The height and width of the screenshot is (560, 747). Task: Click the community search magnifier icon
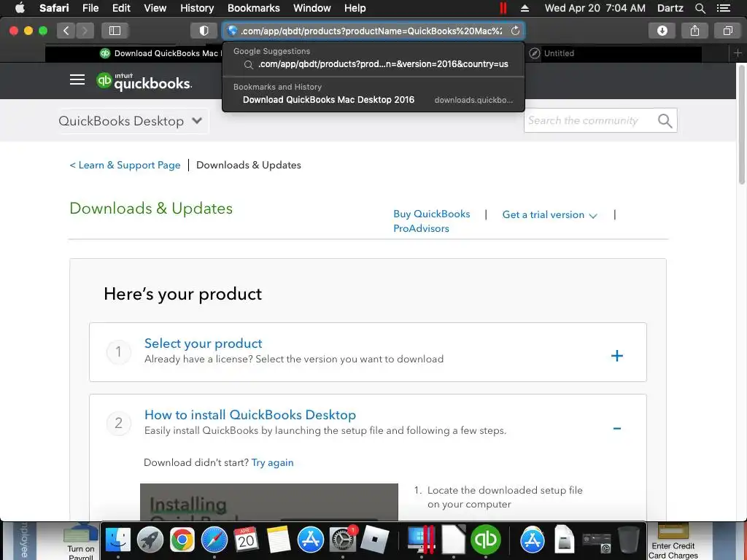tap(665, 121)
